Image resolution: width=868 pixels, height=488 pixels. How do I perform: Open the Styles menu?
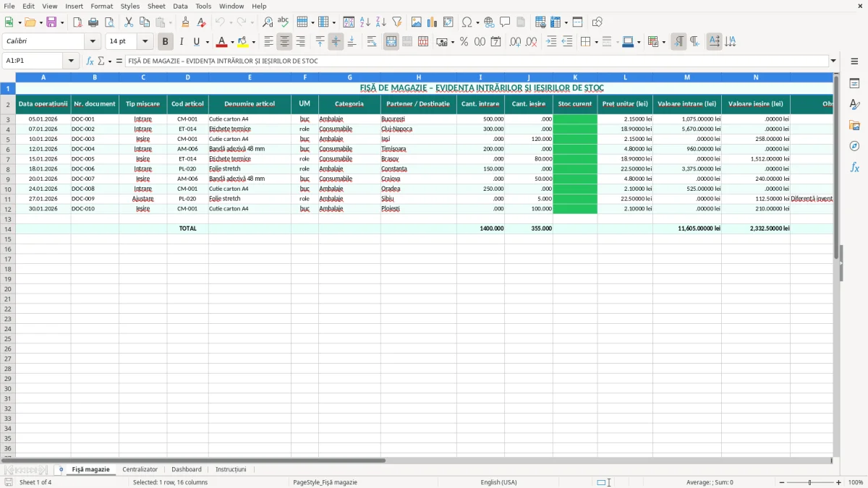click(130, 6)
